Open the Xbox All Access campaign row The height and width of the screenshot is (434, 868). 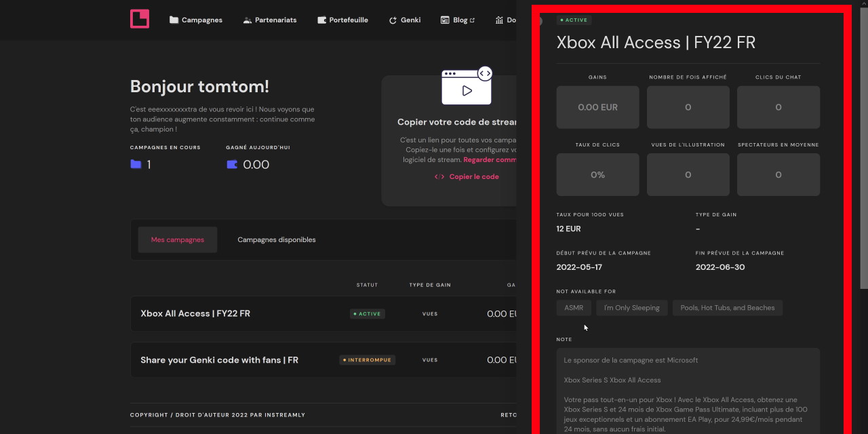click(195, 314)
